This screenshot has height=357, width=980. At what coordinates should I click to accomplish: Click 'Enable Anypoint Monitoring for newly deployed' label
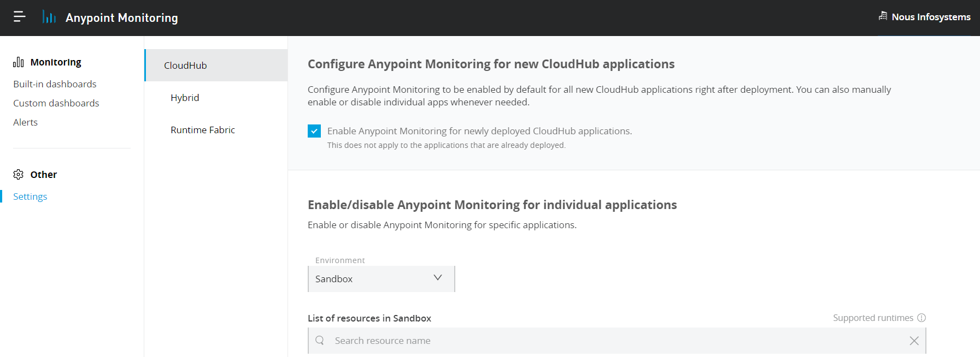point(479,131)
